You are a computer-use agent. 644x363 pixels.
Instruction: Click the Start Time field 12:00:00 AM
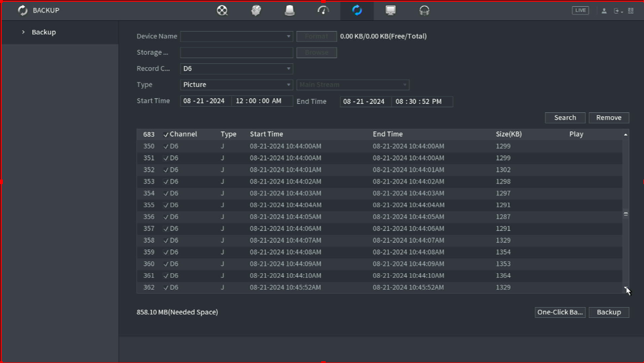(x=262, y=101)
